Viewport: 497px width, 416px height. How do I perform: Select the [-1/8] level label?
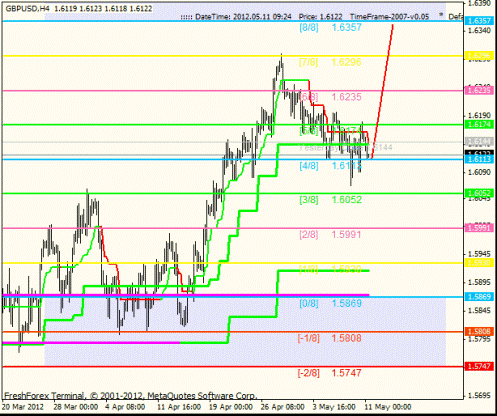pyautogui.click(x=308, y=338)
